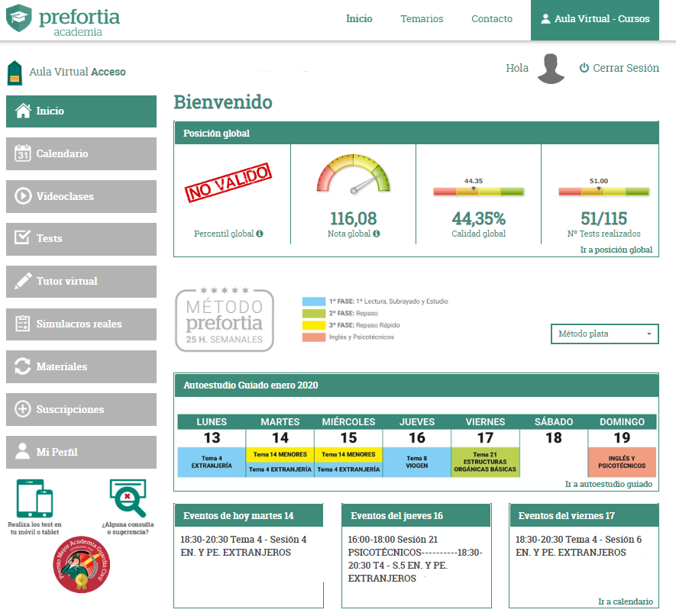Open Inicio in the top navigation
This screenshot has height=616, width=676.
(x=359, y=18)
